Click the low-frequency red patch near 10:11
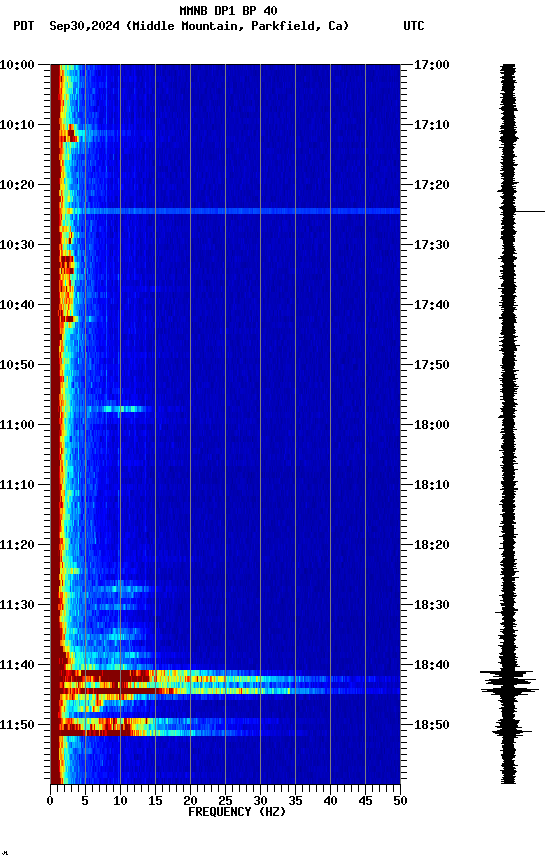 (71, 134)
